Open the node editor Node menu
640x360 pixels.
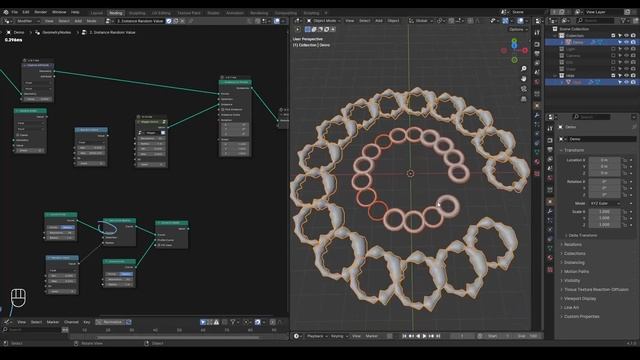[91, 21]
